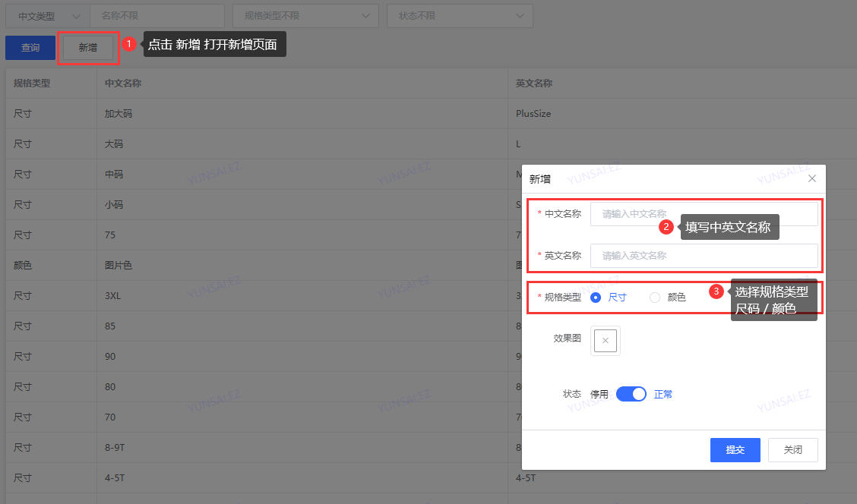Image resolution: width=857 pixels, height=504 pixels.
Task: Select the 颜色 radio option
Action: [667, 297]
